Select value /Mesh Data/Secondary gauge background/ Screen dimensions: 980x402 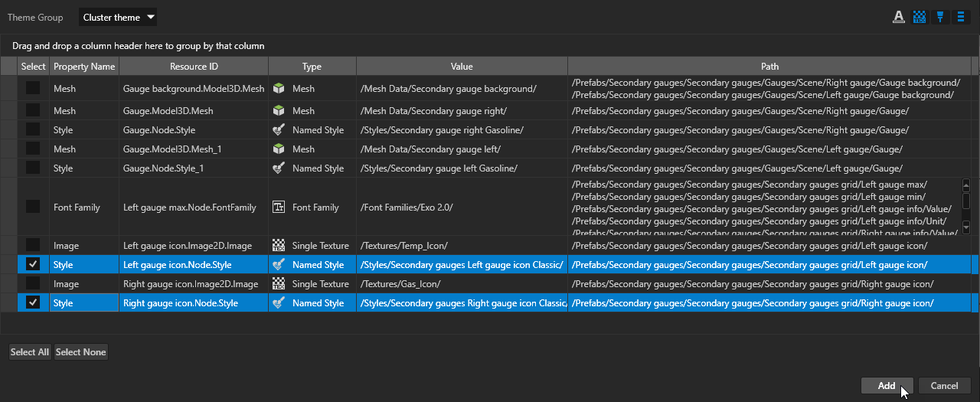tap(448, 89)
